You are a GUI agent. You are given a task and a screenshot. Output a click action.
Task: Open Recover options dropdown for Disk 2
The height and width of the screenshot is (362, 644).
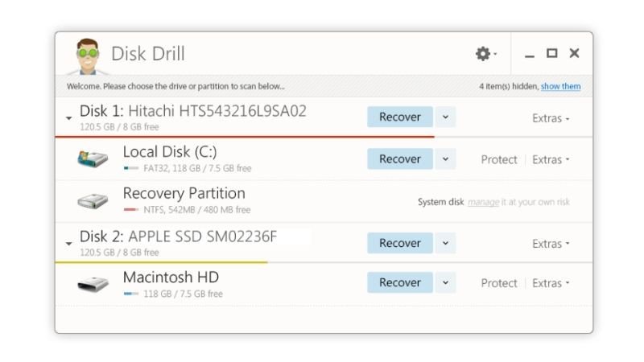pos(445,243)
